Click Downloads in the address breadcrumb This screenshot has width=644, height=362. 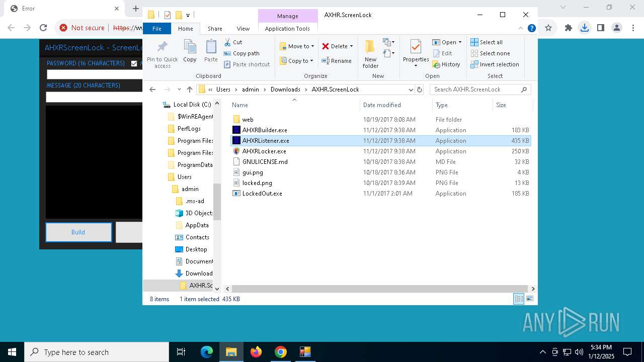(285, 89)
